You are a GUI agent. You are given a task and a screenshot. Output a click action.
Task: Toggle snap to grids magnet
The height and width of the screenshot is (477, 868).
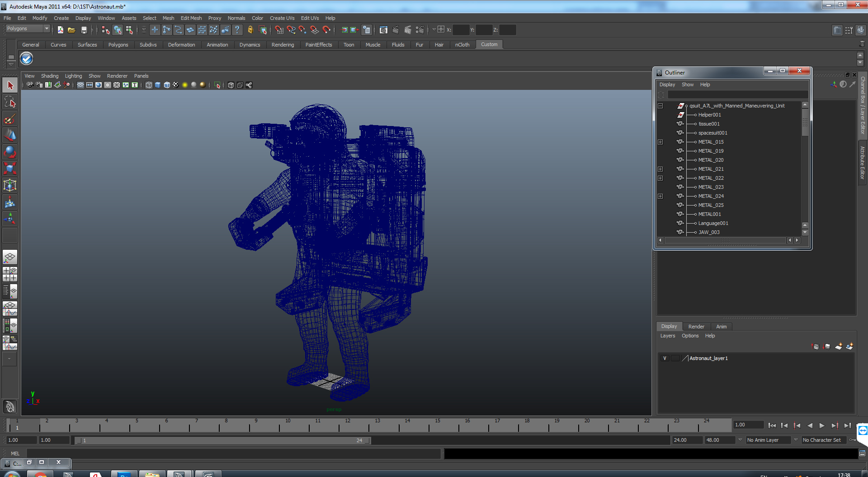pos(279,30)
